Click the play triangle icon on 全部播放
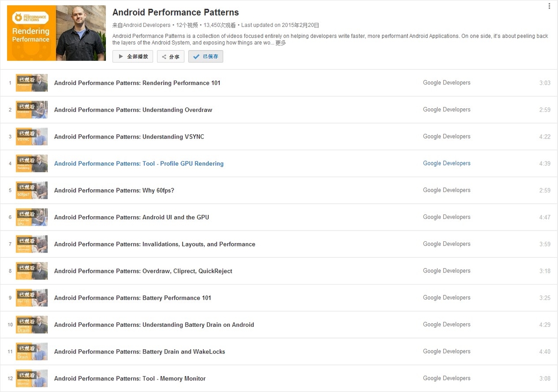The image size is (558, 392). pos(120,56)
